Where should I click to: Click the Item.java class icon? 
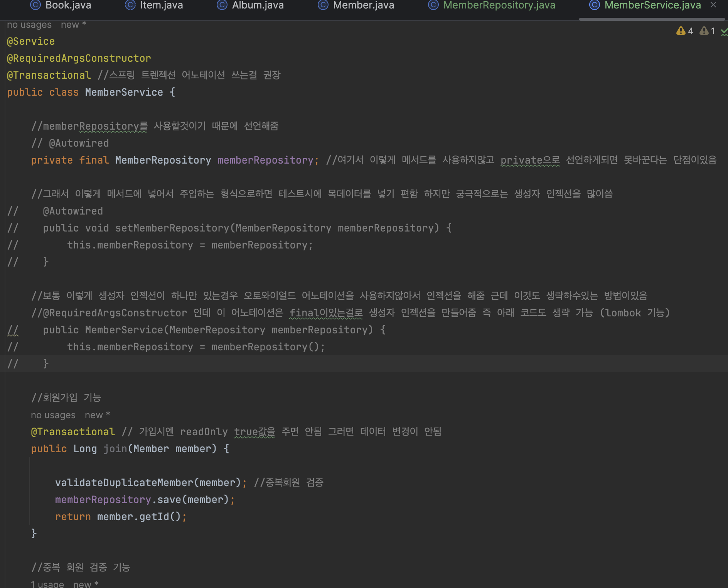(x=130, y=5)
